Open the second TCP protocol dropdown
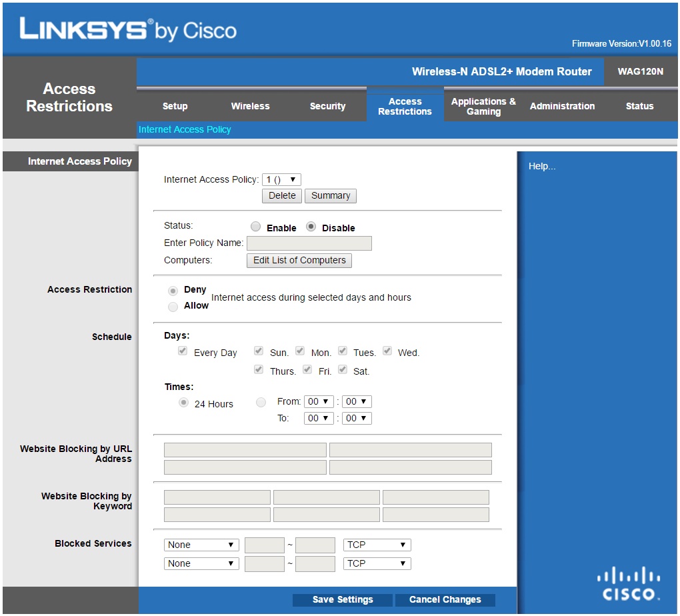The image size is (680, 616). [377, 563]
